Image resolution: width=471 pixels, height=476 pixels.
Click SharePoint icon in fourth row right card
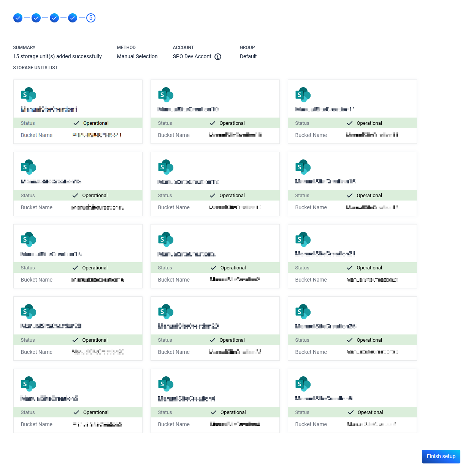tap(303, 312)
